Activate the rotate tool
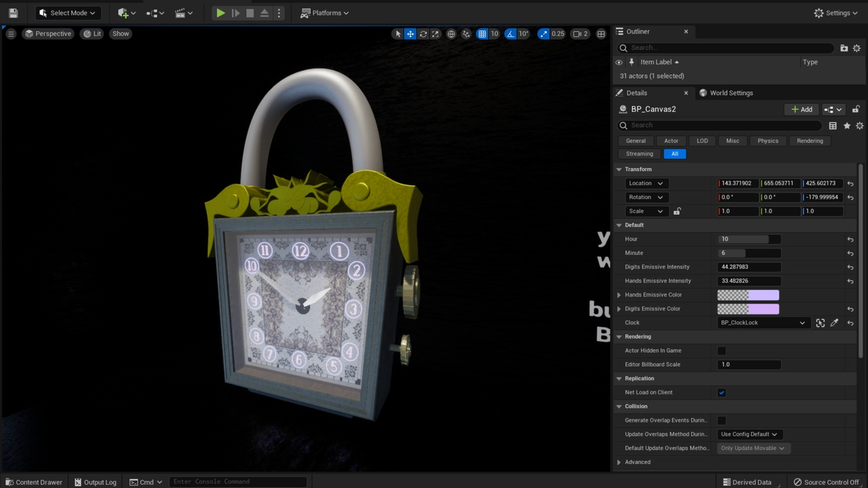This screenshot has height=488, width=868. pyautogui.click(x=423, y=34)
